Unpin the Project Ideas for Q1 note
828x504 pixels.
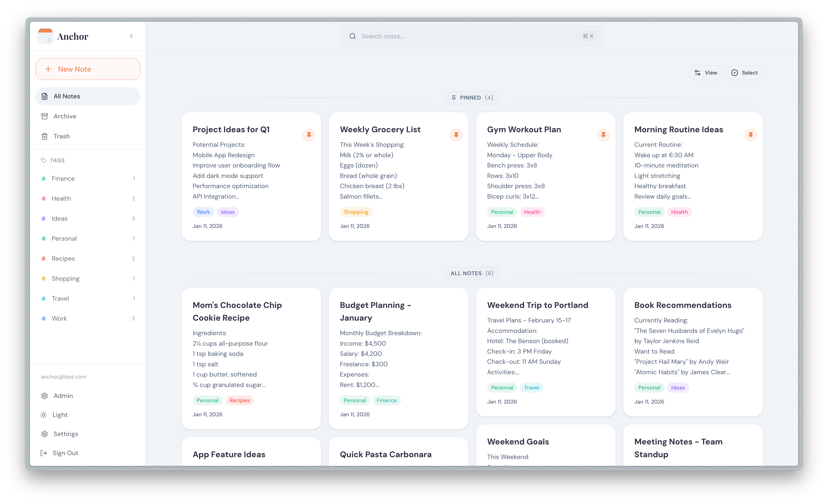click(309, 135)
